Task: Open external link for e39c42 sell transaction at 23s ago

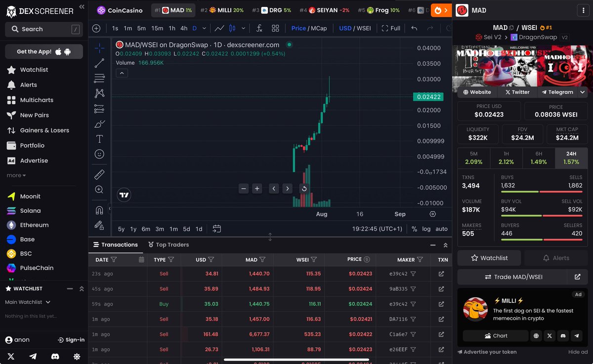Action: click(441, 274)
